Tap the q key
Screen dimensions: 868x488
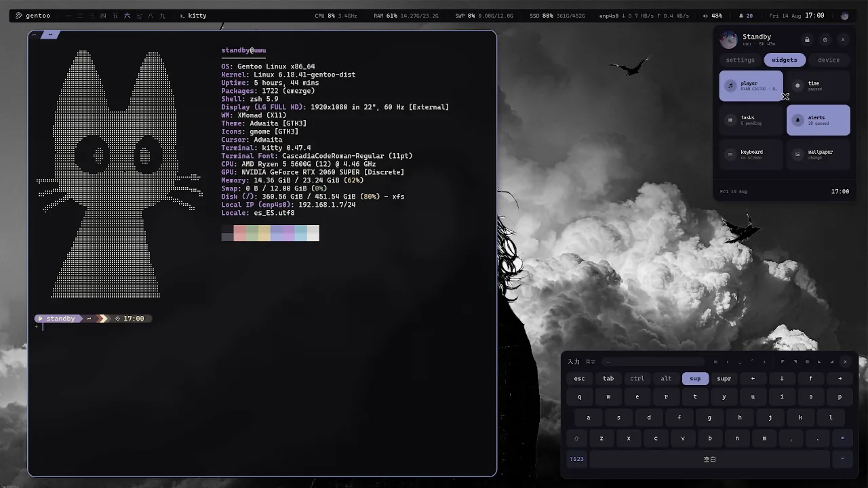[x=579, y=397]
